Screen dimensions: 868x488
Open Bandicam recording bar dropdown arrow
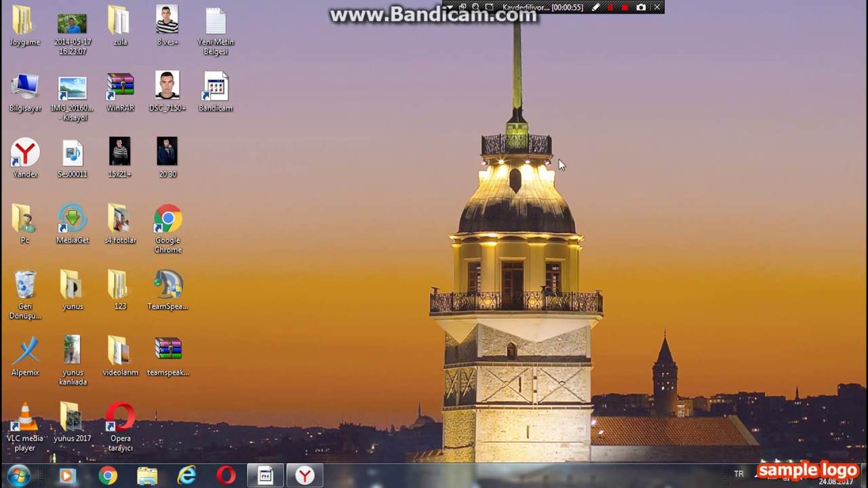click(448, 7)
